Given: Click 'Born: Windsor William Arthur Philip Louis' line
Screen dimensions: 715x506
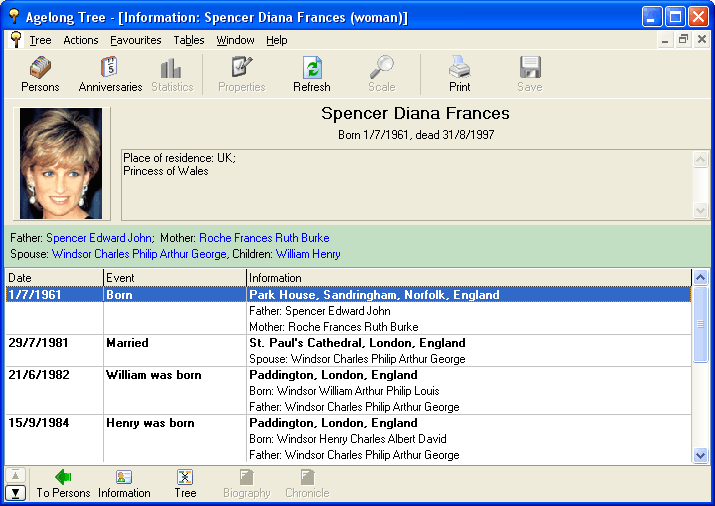Looking at the screenshot, I should point(344,391).
